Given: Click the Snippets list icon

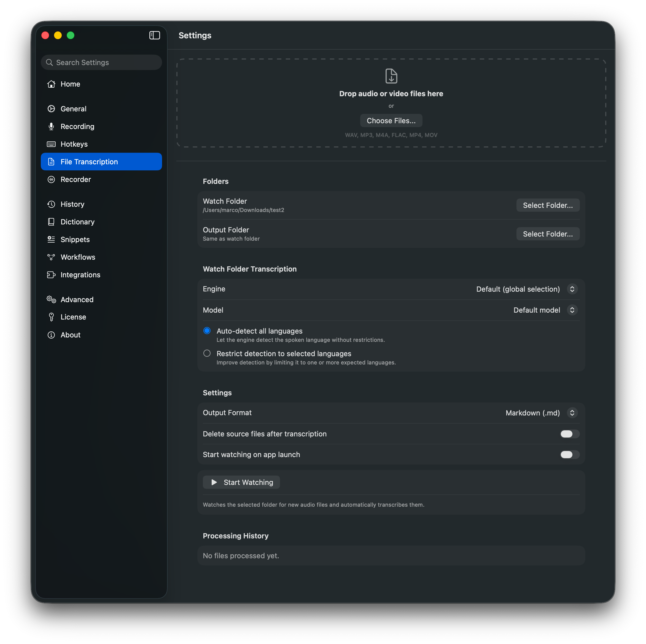Looking at the screenshot, I should pos(51,240).
